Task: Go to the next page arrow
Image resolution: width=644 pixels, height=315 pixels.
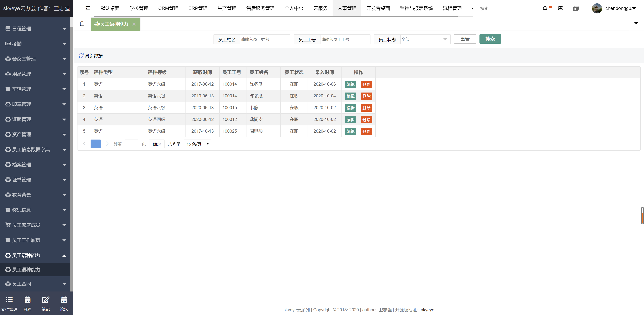Action: (107, 144)
